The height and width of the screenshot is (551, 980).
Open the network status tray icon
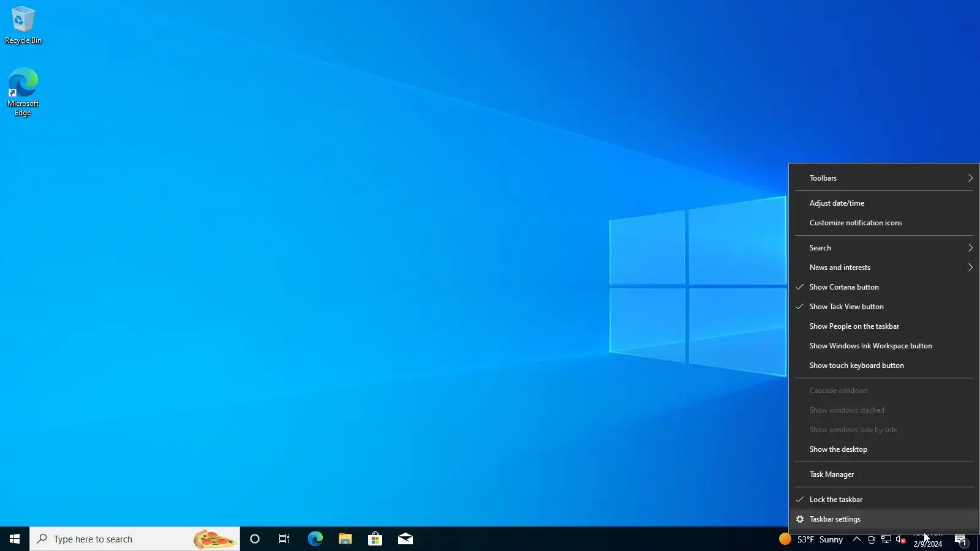pyautogui.click(x=886, y=539)
